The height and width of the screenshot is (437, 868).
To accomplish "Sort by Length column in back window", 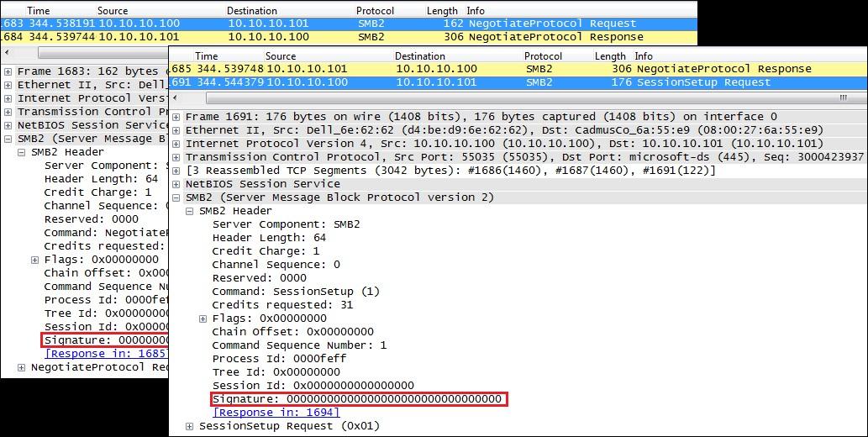I will (442, 11).
